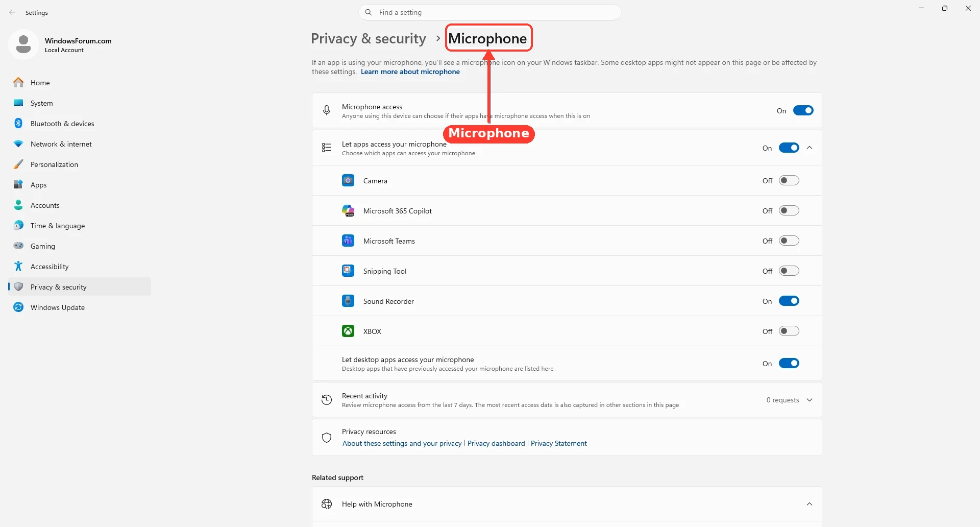
Task: Click the Network wifi icon
Action: [x=18, y=143]
